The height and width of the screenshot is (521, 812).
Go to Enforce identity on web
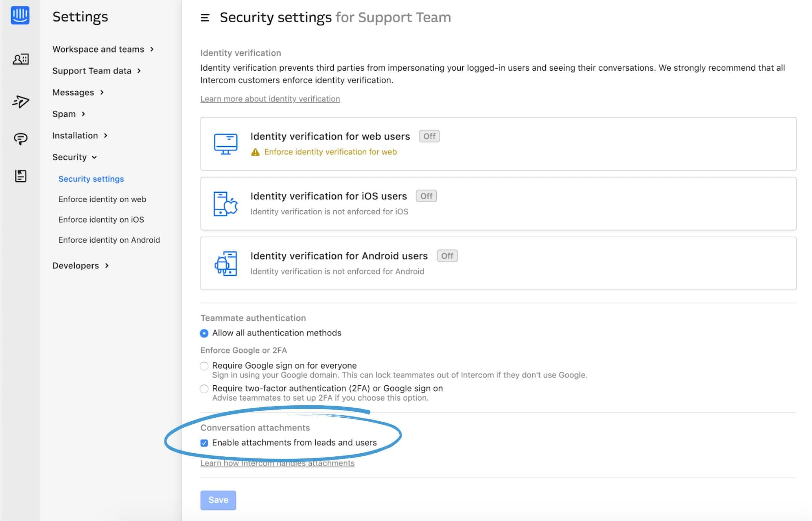[x=102, y=199]
